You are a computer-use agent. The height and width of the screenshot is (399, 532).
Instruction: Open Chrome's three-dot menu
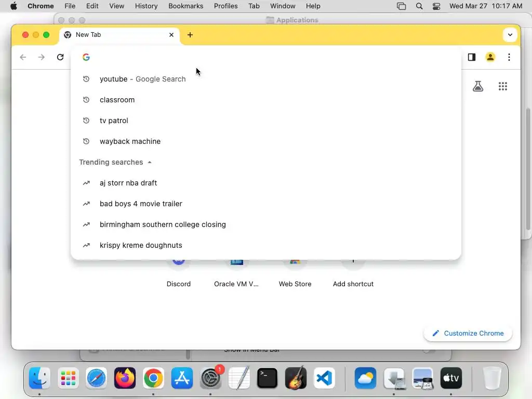(x=509, y=57)
